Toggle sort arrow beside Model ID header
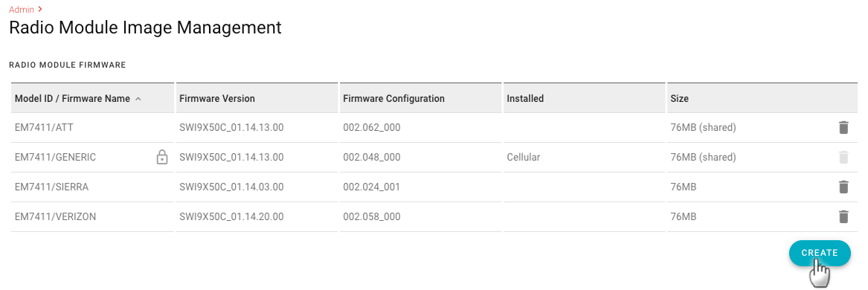 click(x=138, y=99)
